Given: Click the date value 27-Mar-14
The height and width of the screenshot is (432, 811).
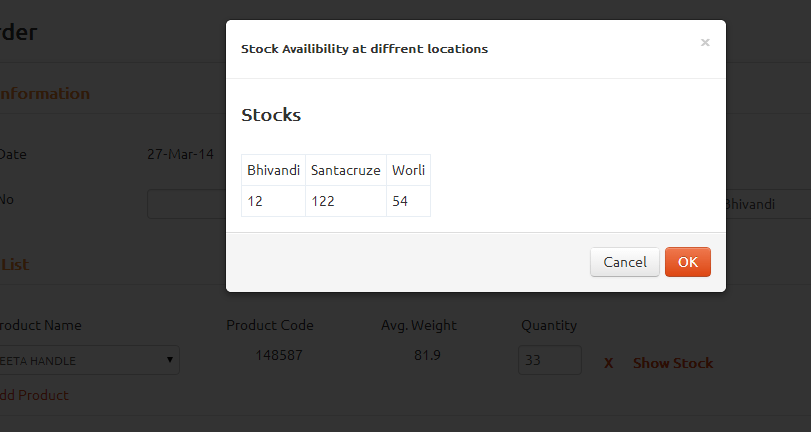Looking at the screenshot, I should 180,155.
